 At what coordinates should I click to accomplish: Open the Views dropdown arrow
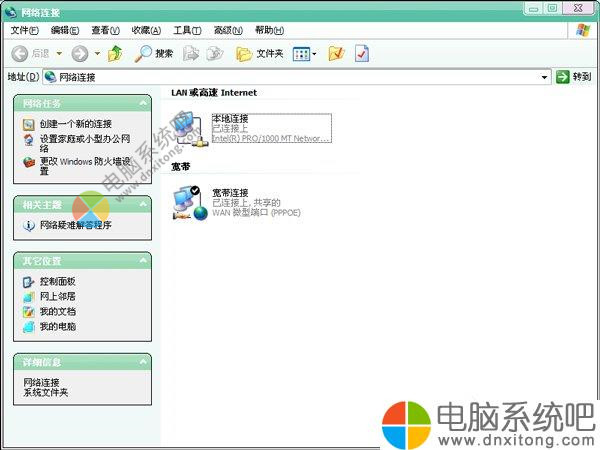pos(315,54)
